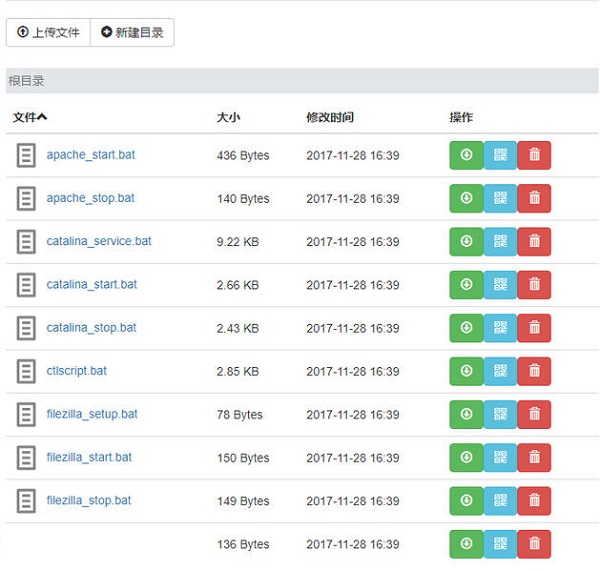Open the filezilla_stop.bat file link
The width and height of the screenshot is (600, 571).
89,501
